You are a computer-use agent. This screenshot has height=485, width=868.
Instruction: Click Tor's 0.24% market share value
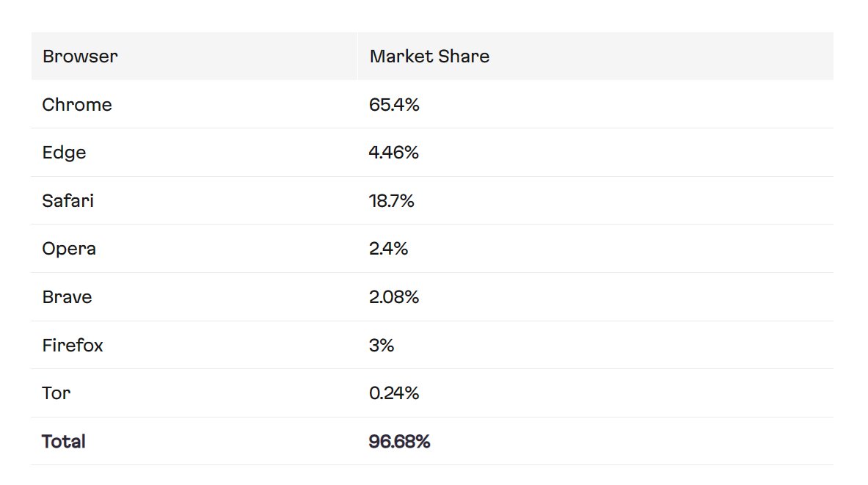[x=394, y=393]
